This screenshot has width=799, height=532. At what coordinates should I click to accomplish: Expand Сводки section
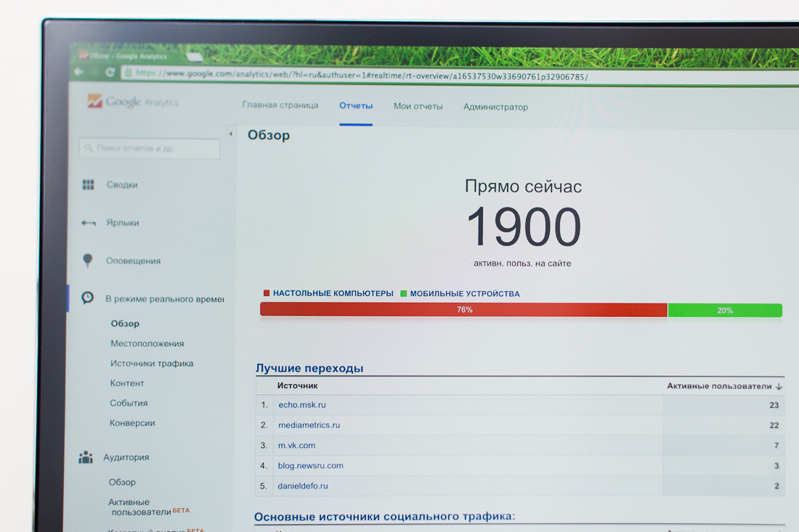coord(122,185)
